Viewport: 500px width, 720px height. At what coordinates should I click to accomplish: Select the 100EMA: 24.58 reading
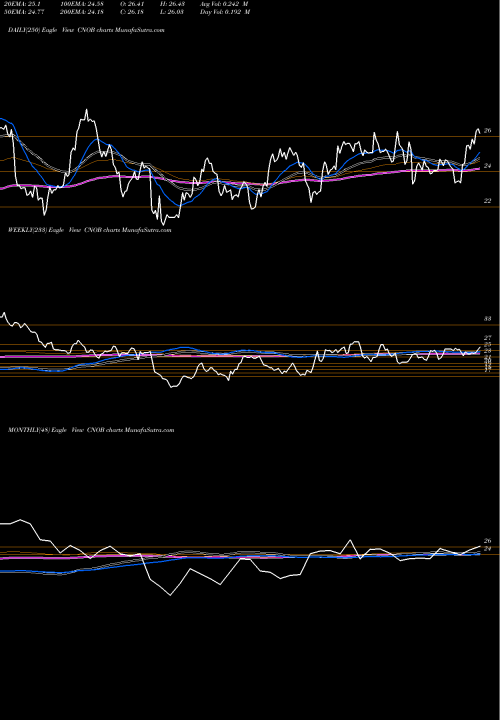click(84, 4)
